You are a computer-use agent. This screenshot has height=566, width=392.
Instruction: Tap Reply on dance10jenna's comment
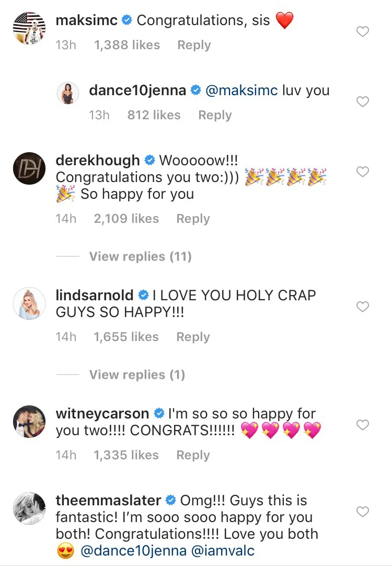point(214,115)
